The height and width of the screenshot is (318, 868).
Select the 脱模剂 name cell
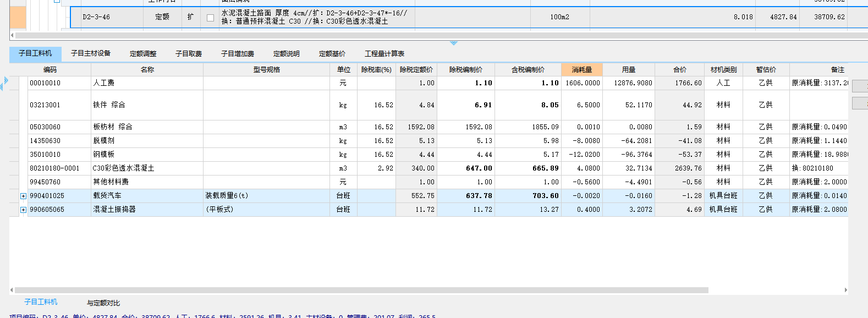point(147,141)
